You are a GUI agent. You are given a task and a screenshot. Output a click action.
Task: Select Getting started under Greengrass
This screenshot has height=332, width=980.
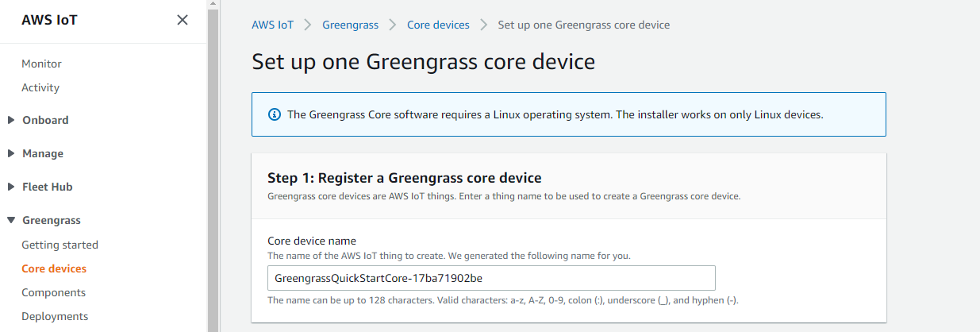[60, 245]
